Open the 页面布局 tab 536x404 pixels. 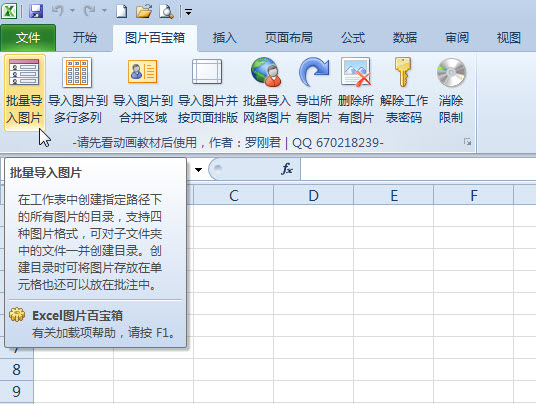(289, 38)
